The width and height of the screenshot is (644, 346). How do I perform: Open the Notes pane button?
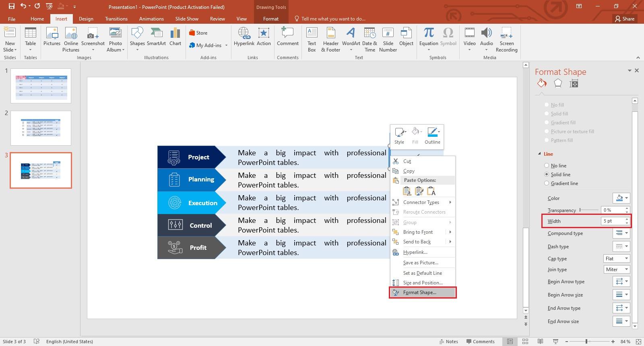pyautogui.click(x=448, y=341)
